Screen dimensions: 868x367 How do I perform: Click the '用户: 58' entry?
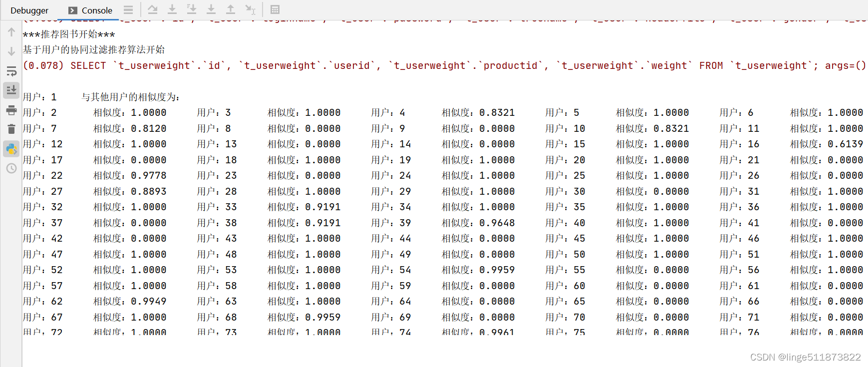coord(217,286)
